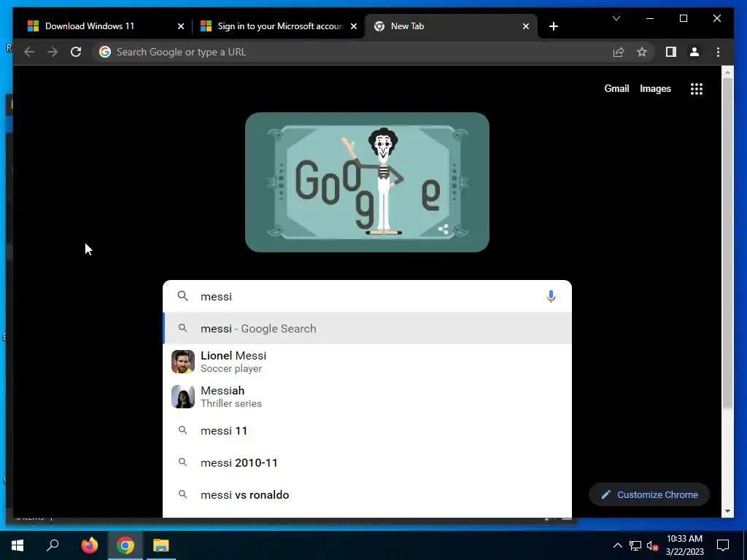Close the Microsoft account sign-in tab
This screenshot has height=560, width=747.
click(354, 26)
